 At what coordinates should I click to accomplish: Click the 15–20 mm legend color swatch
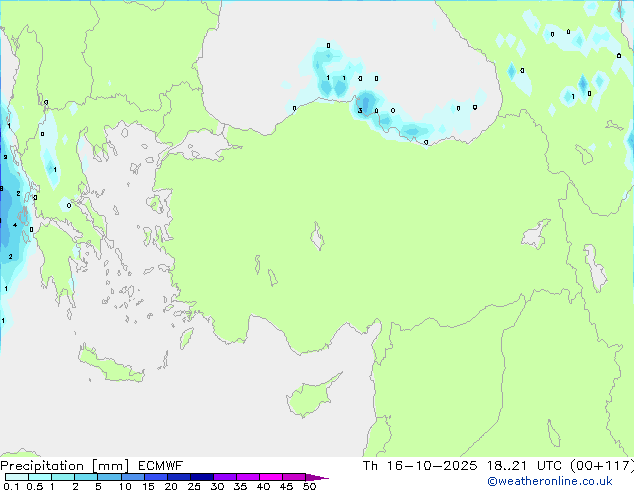coord(156,477)
